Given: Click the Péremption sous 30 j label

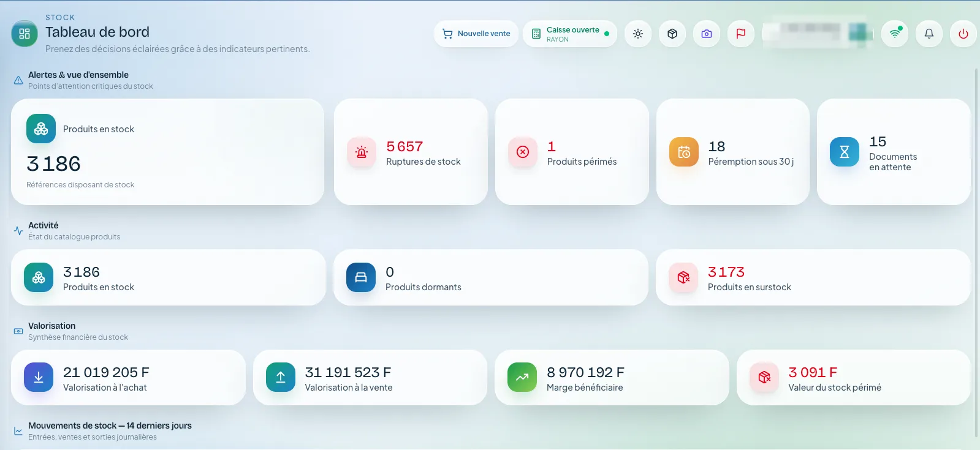Looking at the screenshot, I should 751,162.
